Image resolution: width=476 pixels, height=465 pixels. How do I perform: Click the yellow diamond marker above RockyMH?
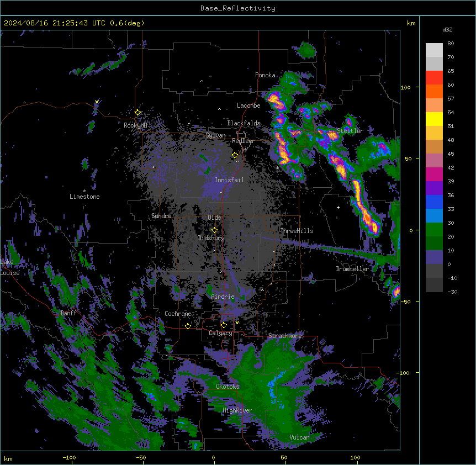(138, 113)
